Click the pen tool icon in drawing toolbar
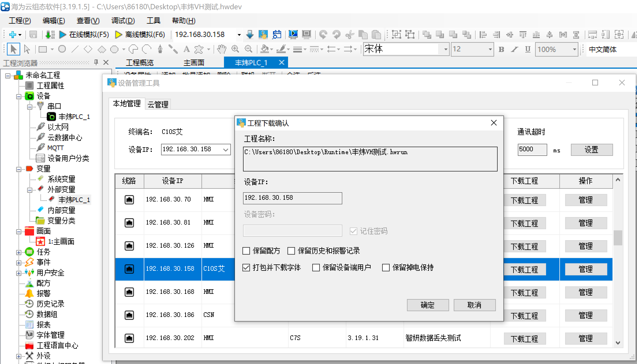Screen dimensions: 637x364 160,49
